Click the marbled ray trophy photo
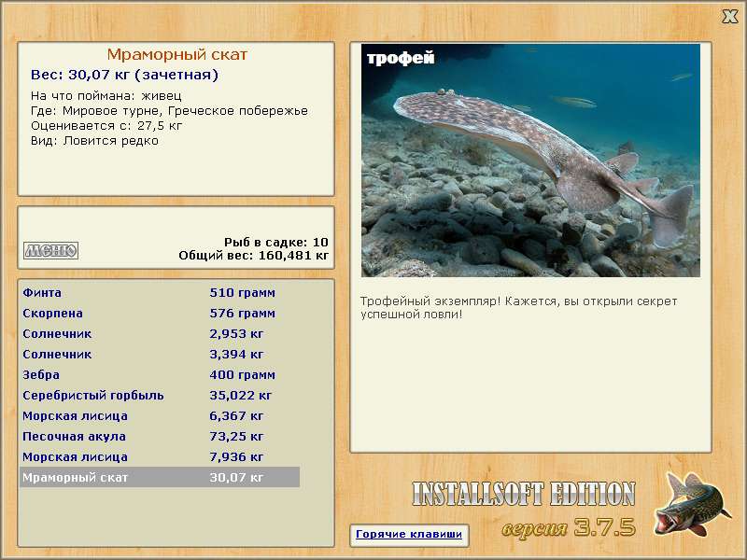Screen dimensions: 747x560 530,161
